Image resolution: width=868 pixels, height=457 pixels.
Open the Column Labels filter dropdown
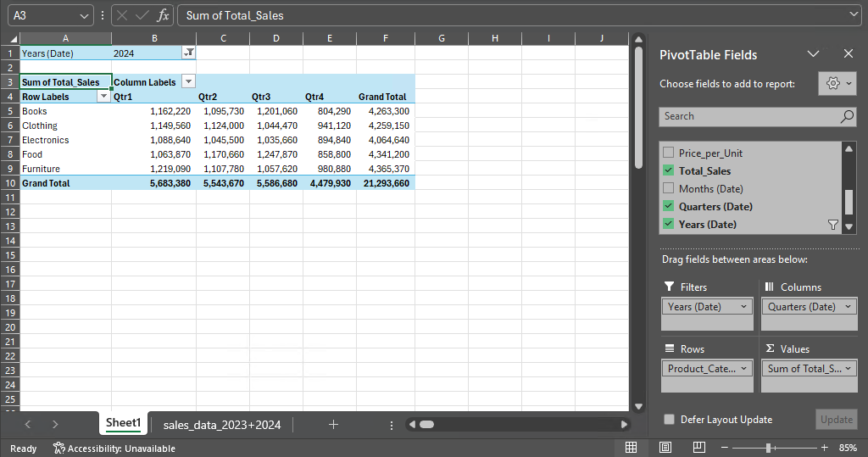pos(188,82)
